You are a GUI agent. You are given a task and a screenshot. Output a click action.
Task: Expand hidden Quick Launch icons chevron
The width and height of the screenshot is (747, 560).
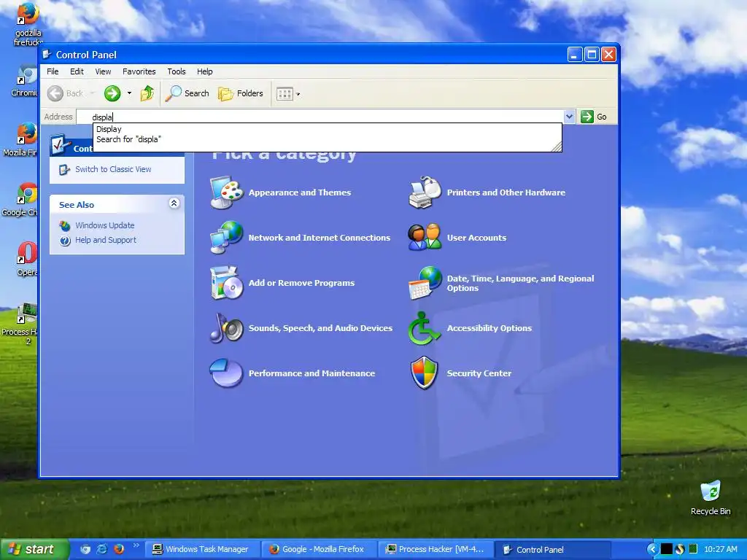tap(136, 545)
